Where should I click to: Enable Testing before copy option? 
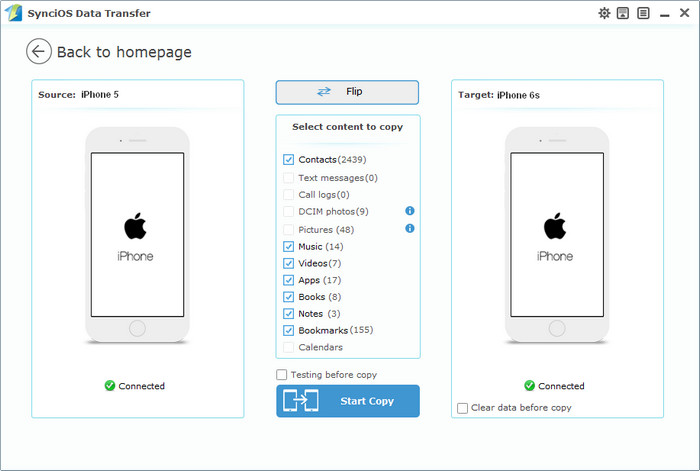pyautogui.click(x=282, y=375)
